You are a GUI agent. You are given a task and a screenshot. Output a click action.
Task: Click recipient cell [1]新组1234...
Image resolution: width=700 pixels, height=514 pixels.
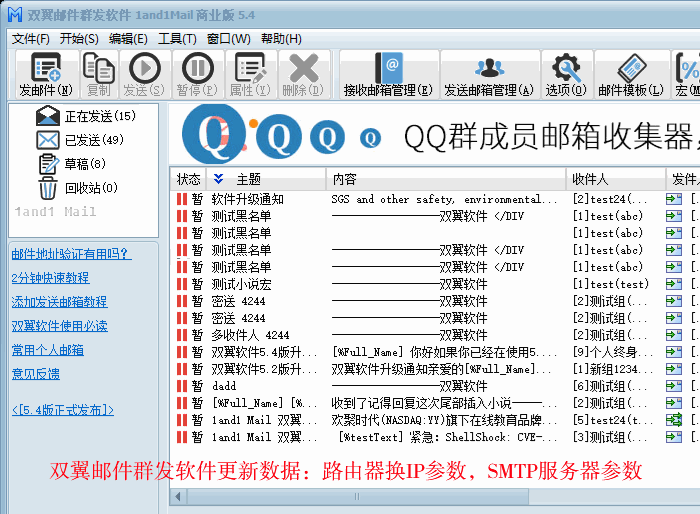pyautogui.click(x=612, y=369)
